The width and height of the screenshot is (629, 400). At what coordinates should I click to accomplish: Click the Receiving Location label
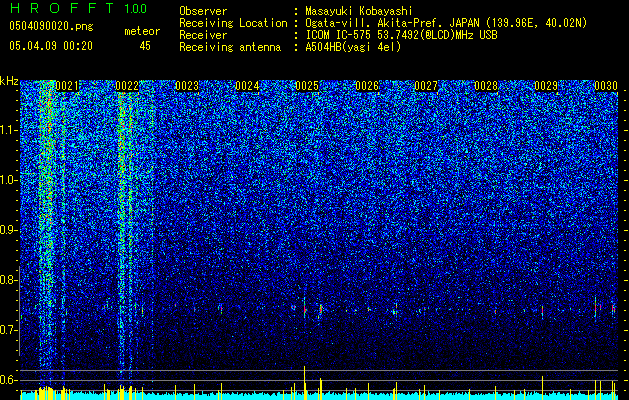click(x=233, y=23)
